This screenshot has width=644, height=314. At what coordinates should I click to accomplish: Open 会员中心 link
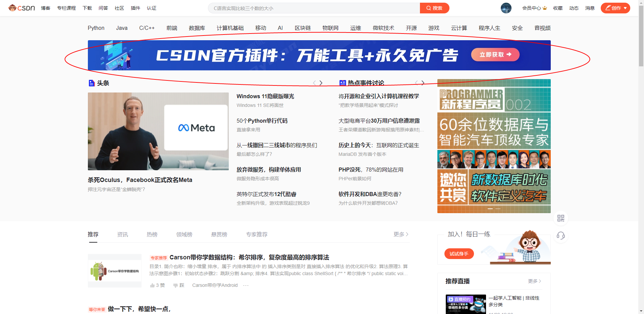(534, 8)
